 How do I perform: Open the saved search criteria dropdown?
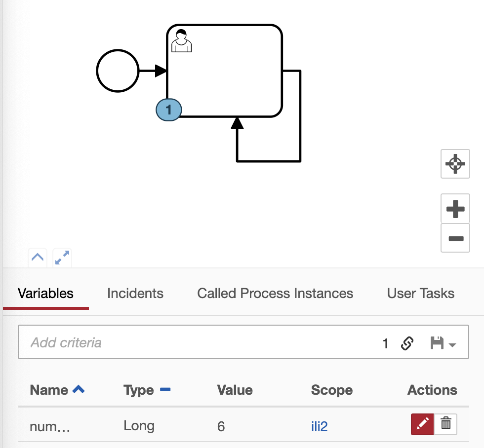pos(443,343)
